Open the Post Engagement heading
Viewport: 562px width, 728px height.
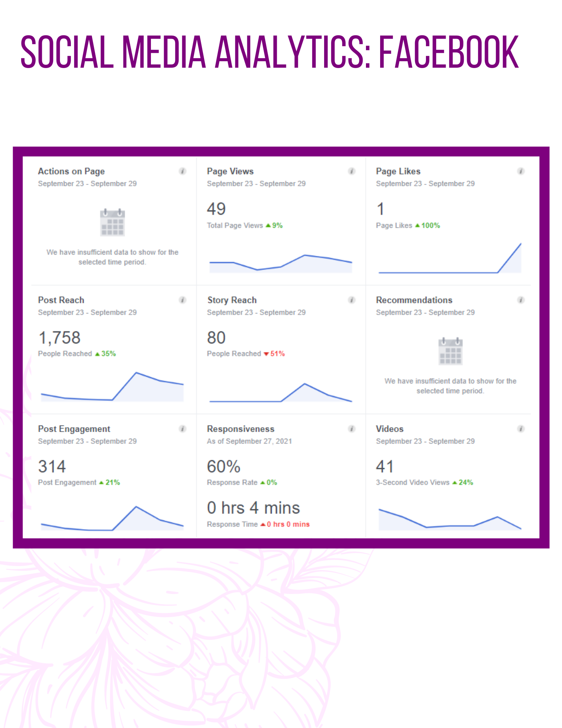(x=74, y=429)
